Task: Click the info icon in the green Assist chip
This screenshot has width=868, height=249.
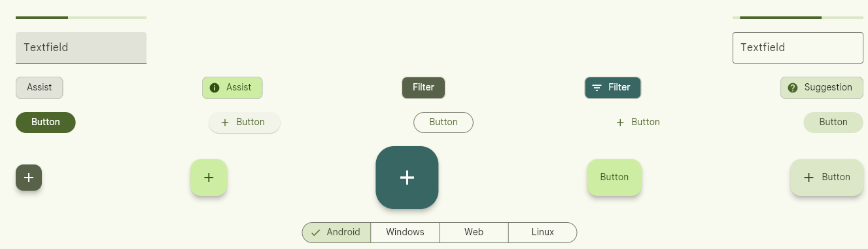Action: [215, 88]
